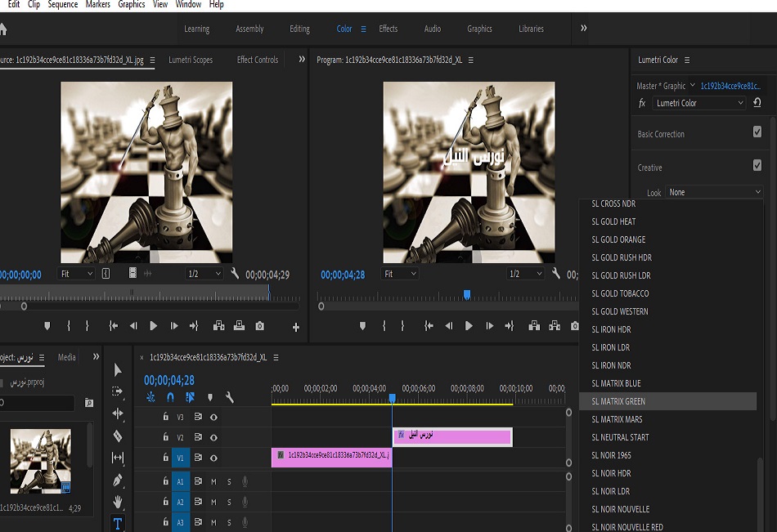The width and height of the screenshot is (777, 532).
Task: Uncheck the Basic Correction checkbox
Action: tap(757, 132)
